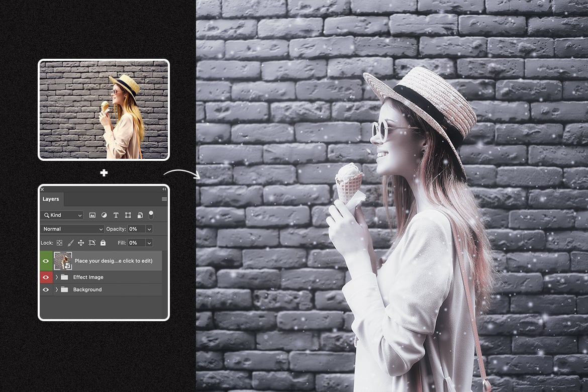Viewport: 588px width, 392px height.
Task: Lock artboard nesting icon
Action: (92, 243)
